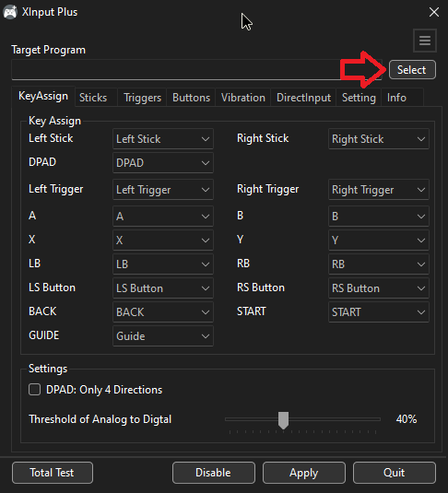Click the Quit button
The height and width of the screenshot is (493, 448).
[395, 473]
